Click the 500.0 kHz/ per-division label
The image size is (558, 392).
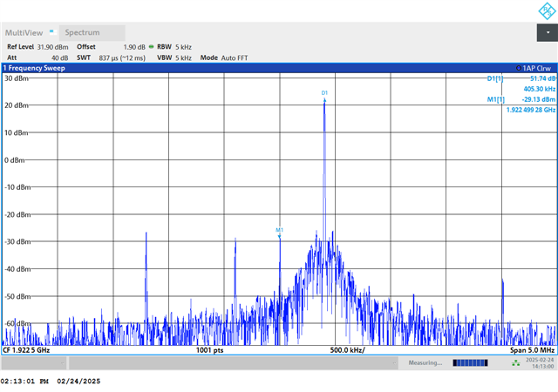(347, 350)
